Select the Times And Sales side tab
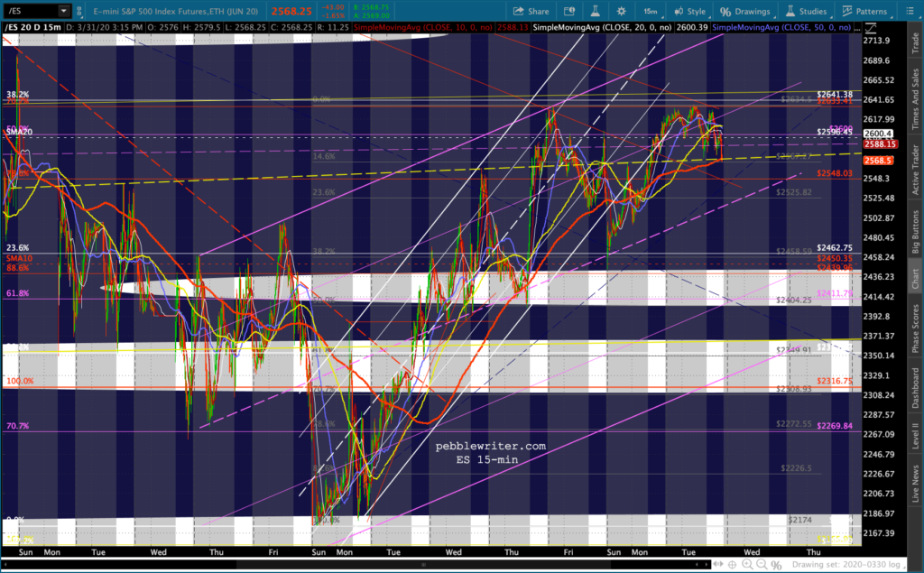The image size is (924, 573). tap(915, 99)
